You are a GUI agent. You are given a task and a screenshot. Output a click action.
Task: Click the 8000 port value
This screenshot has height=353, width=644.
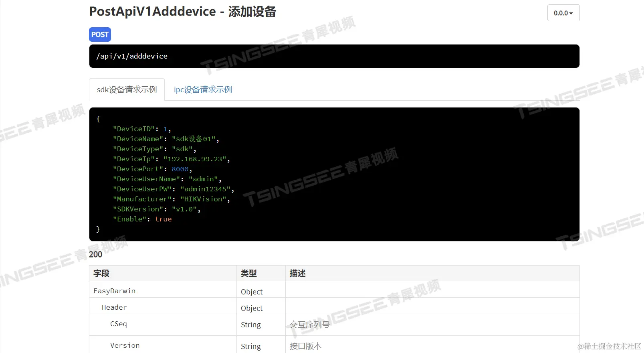180,169
